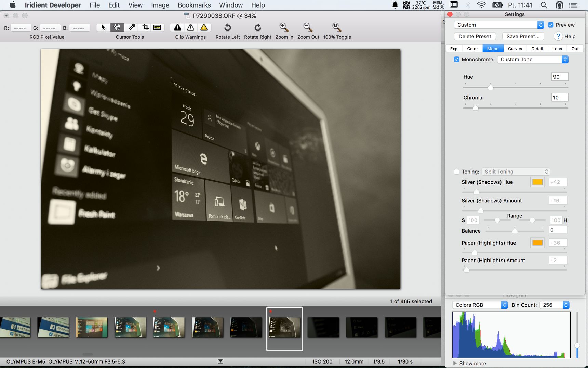
Task: Open the Custom Tone monochrome dropdown
Action: click(x=533, y=59)
